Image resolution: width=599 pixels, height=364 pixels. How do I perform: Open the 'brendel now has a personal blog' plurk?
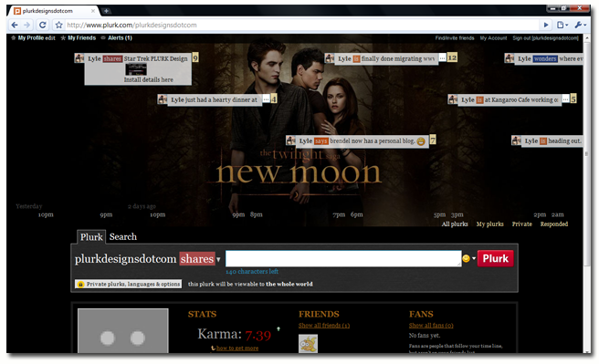(362, 141)
